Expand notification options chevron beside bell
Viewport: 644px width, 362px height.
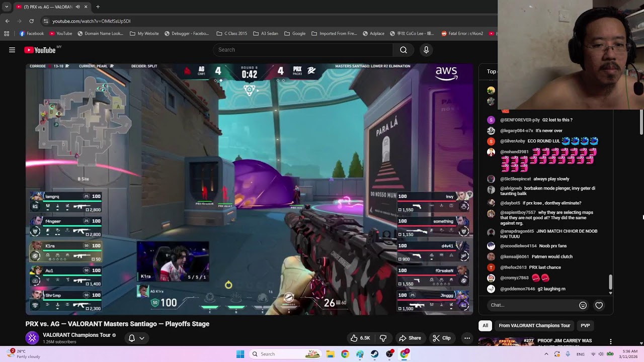[x=142, y=338]
